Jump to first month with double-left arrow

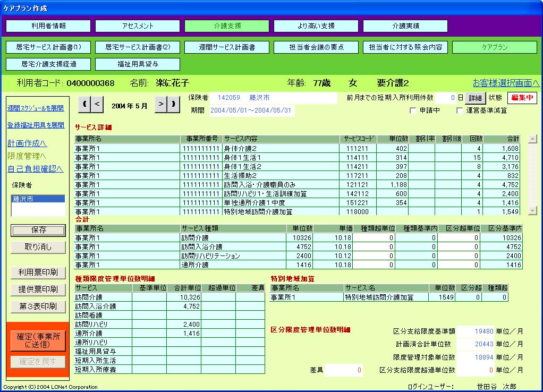pos(84,104)
